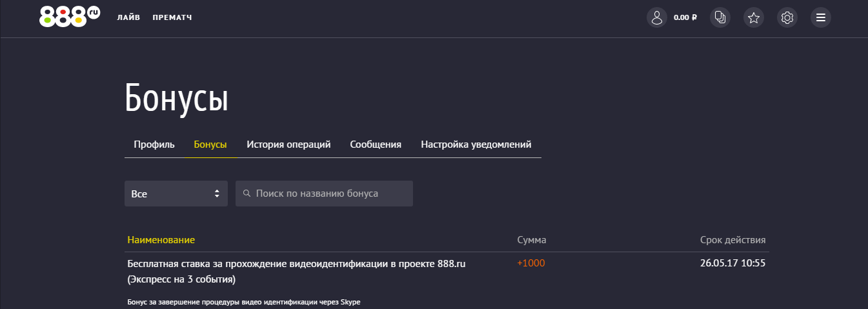868x309 pixels.
Task: Open favorites star icon
Action: (754, 17)
